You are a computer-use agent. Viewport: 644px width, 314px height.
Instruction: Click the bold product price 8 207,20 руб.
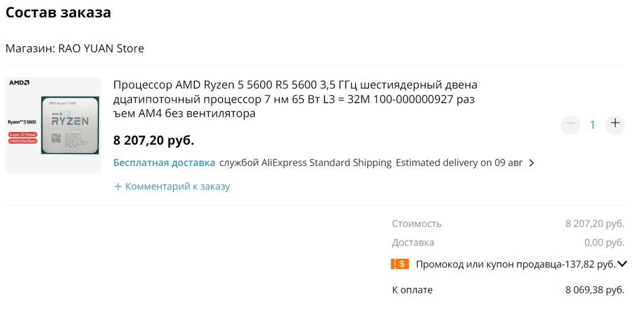pyautogui.click(x=154, y=140)
